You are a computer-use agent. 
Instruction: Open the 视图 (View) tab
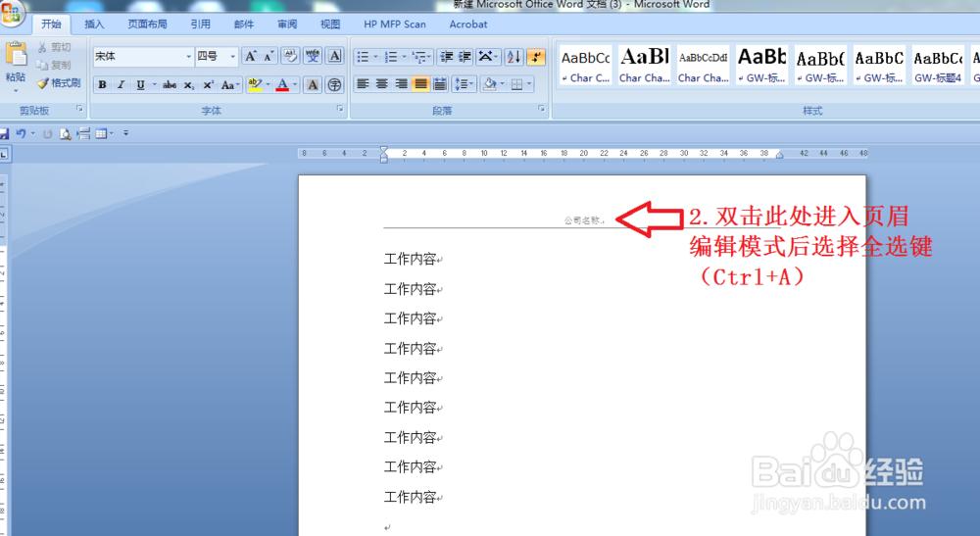click(x=330, y=24)
